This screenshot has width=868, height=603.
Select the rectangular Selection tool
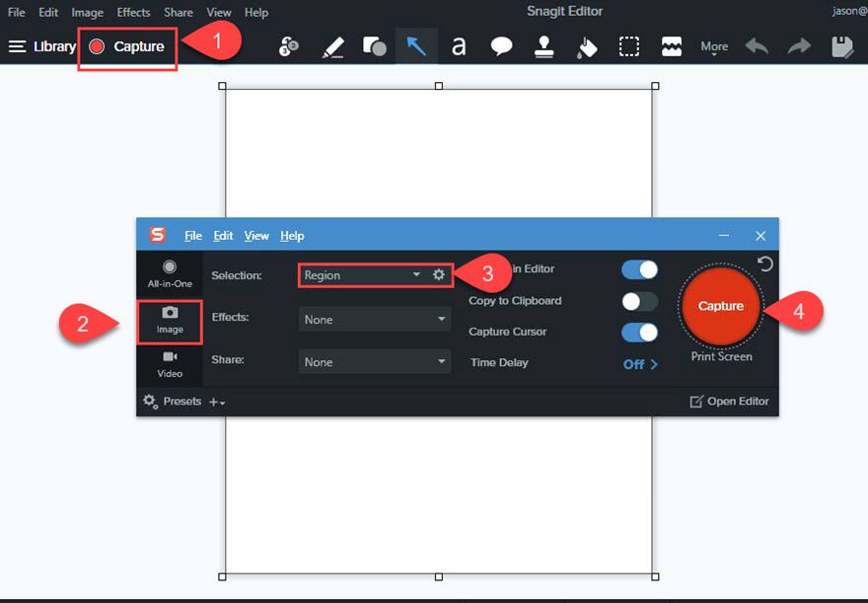coord(629,45)
